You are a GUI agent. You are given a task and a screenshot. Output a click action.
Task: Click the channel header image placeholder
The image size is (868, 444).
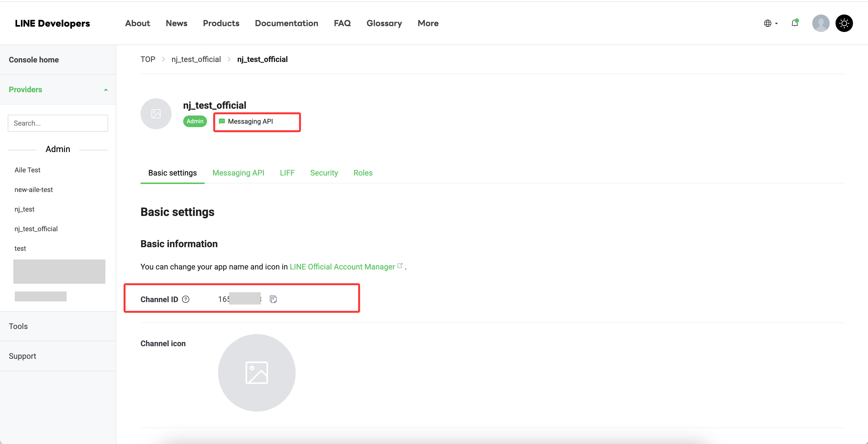click(x=156, y=114)
